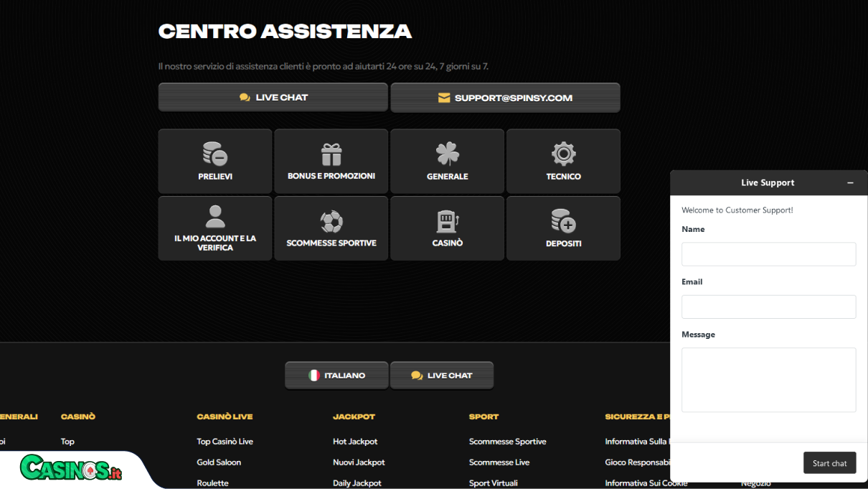Open the Casinò slot machine icon
This screenshot has width=868, height=489.
(x=448, y=221)
